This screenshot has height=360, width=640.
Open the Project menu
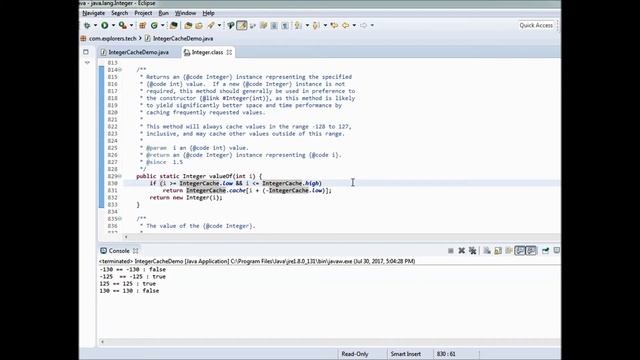point(143,13)
